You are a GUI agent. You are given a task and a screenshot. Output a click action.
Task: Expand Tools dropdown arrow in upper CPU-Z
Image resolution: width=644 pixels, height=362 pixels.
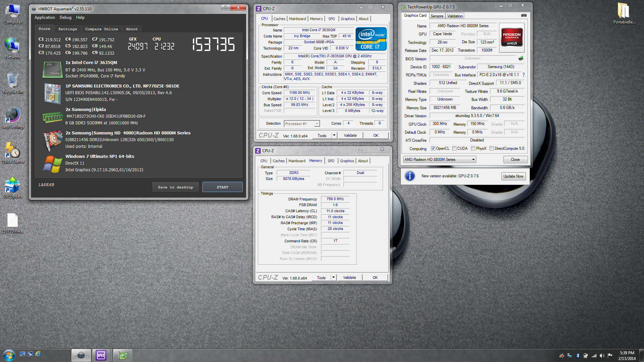(334, 135)
